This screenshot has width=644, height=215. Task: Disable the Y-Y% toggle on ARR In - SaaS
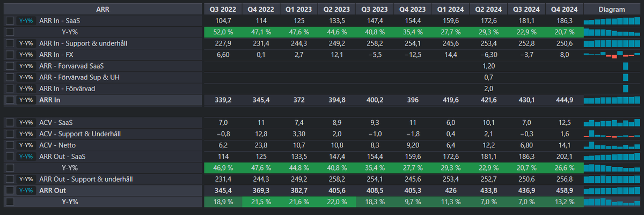tap(26, 20)
